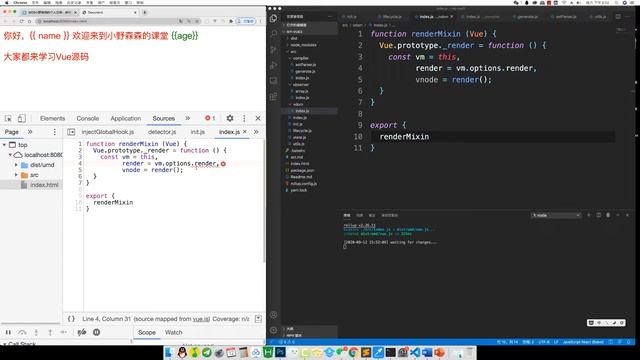Expand the dist/umd folder in DevTools
Screen dimensions: 640x360
click(16, 165)
